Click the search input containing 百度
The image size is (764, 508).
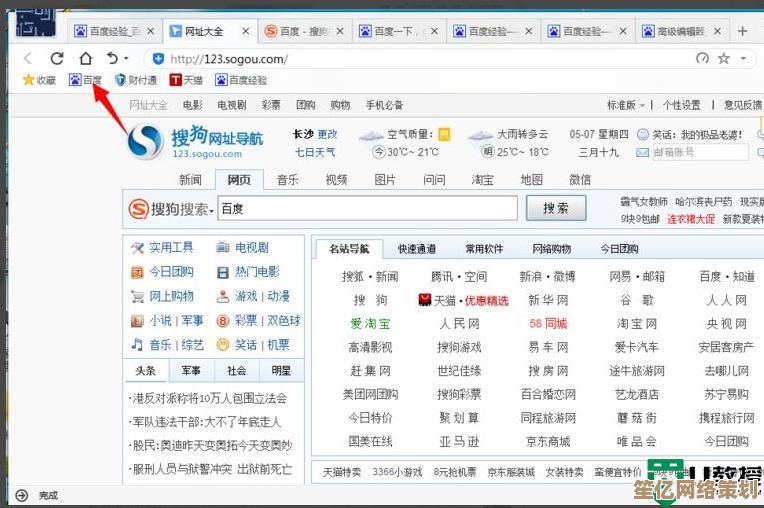click(x=366, y=208)
